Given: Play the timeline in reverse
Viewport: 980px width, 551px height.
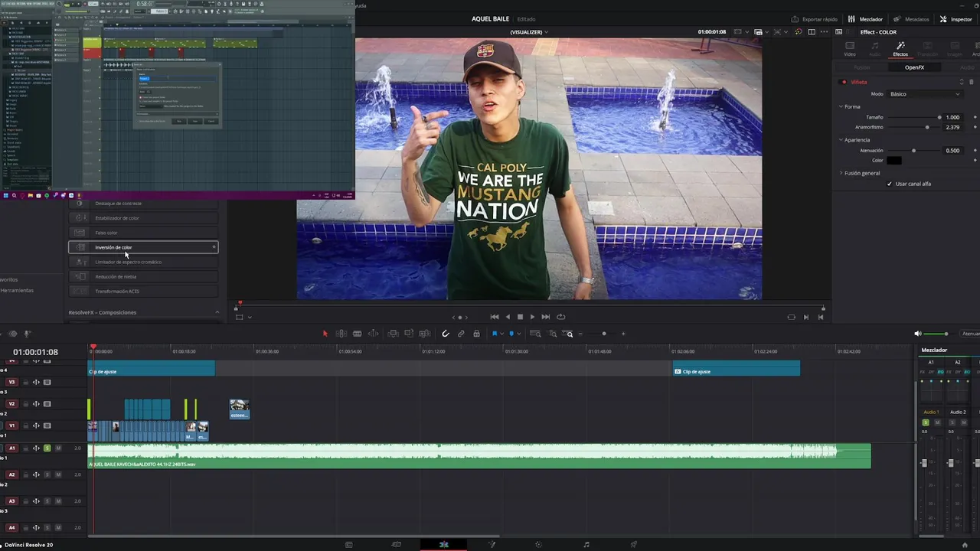Looking at the screenshot, I should [x=508, y=317].
